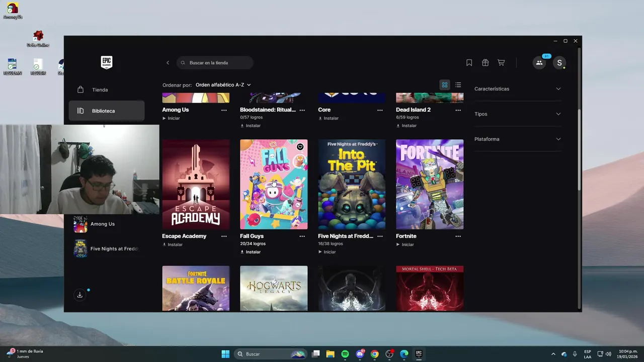Open the Escape Academy cover art
This screenshot has width=644, height=362.
point(196,185)
